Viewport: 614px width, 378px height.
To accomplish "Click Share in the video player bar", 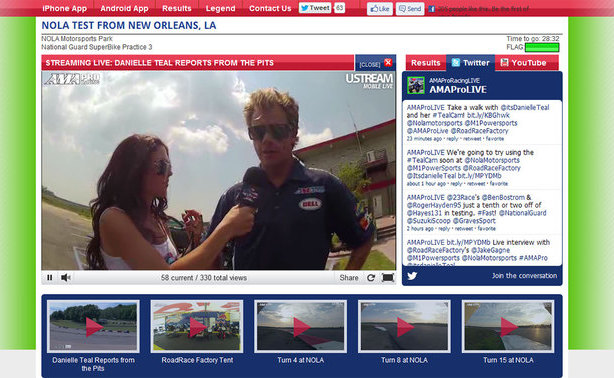I will tap(349, 278).
